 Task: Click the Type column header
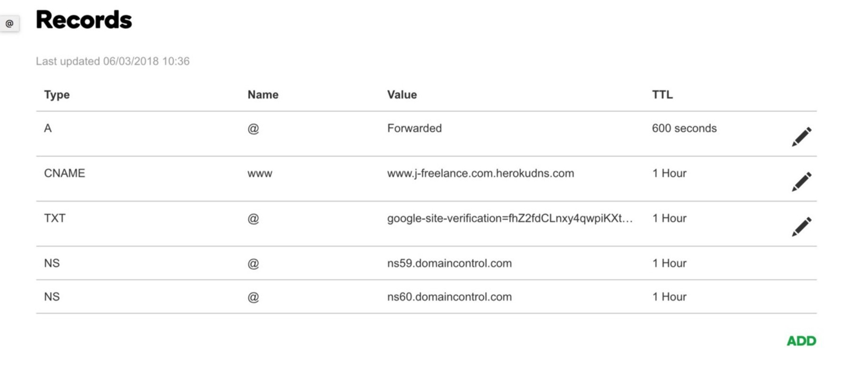point(57,94)
